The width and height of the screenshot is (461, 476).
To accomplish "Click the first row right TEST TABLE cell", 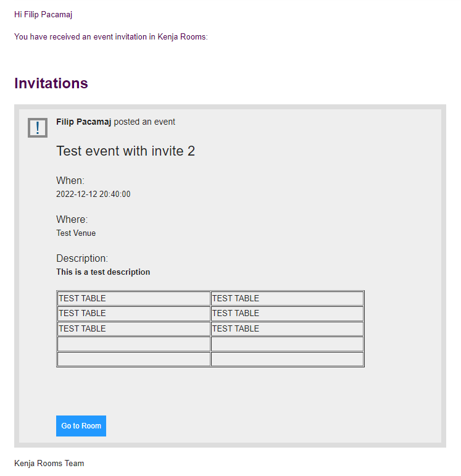I will coord(287,298).
